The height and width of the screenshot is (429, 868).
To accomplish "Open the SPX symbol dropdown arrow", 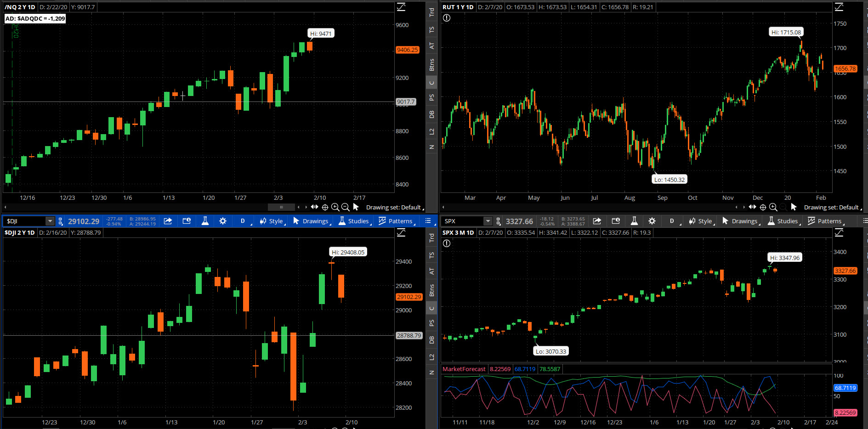I will (488, 221).
